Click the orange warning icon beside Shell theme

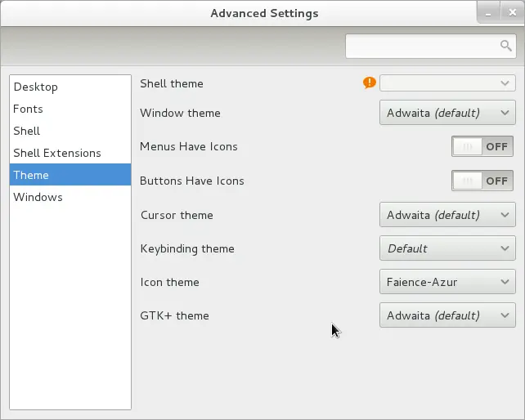370,83
